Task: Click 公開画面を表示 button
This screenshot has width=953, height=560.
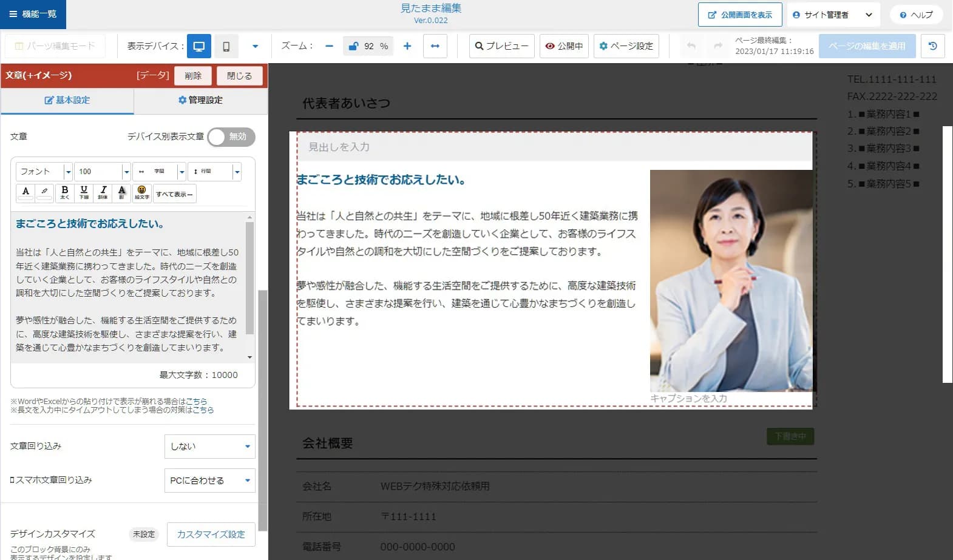Action: (x=740, y=15)
